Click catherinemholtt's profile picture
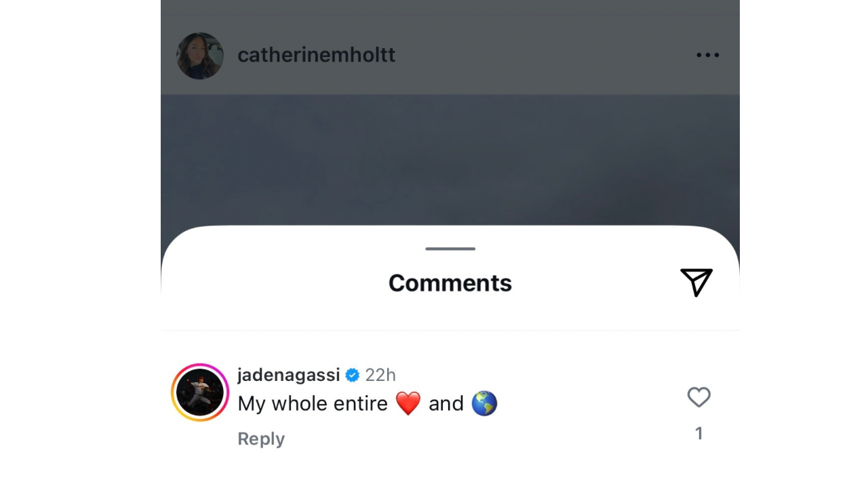Viewport: 868px width, 488px height. 199,56
